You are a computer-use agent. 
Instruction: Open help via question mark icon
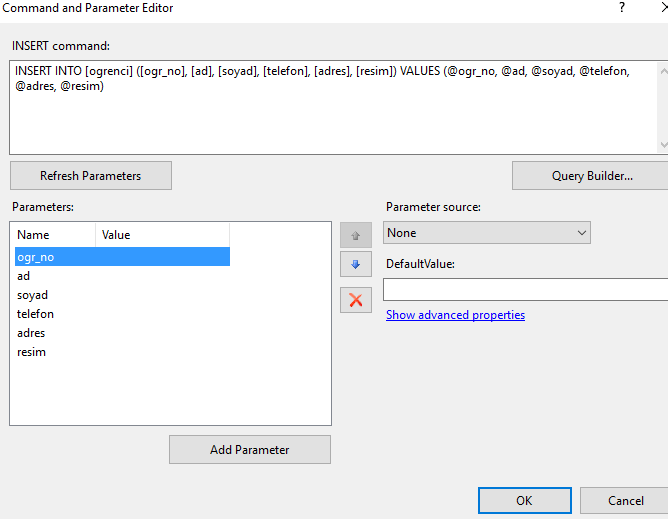pos(622,7)
